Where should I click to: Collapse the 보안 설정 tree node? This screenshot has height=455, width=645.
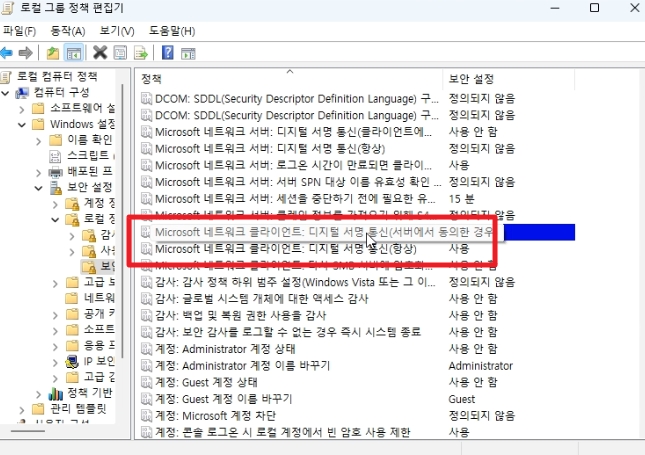tap(38, 188)
